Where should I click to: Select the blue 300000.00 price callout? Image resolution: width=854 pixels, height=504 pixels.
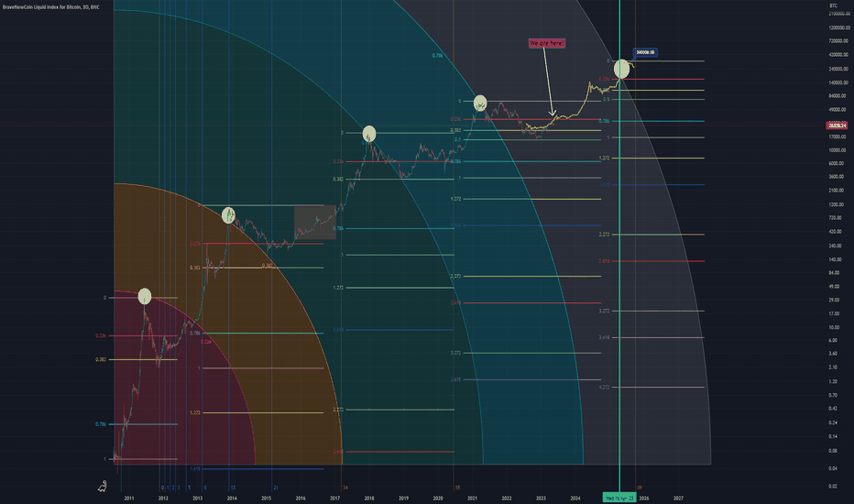pyautogui.click(x=645, y=52)
